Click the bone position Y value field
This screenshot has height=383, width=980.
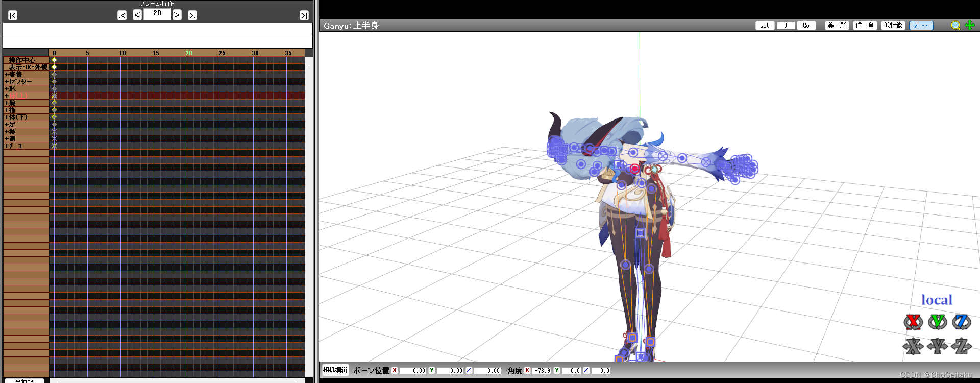click(450, 371)
